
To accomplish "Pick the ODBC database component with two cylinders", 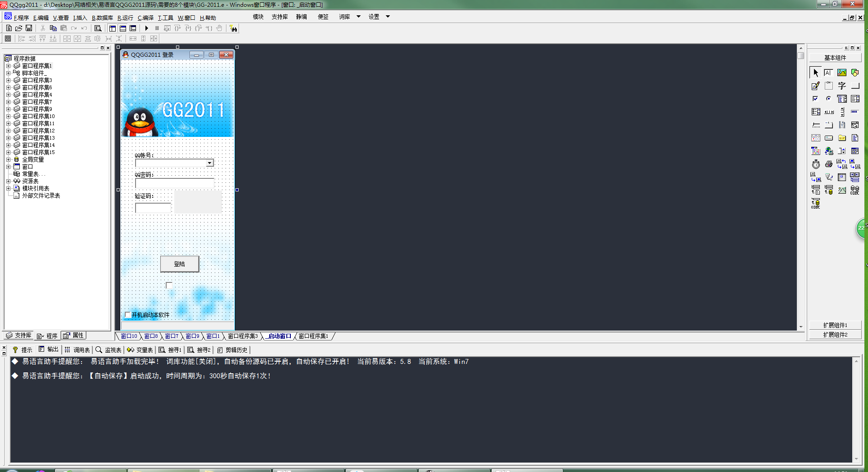I will pyautogui.click(x=855, y=190).
